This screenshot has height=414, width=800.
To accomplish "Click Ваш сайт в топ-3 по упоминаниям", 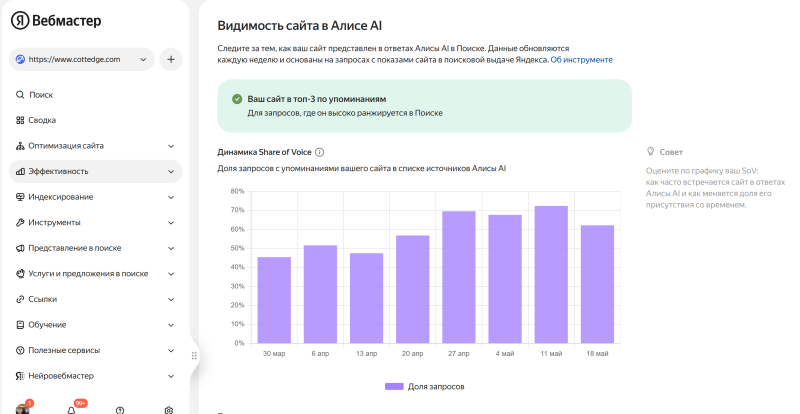I will (x=317, y=99).
